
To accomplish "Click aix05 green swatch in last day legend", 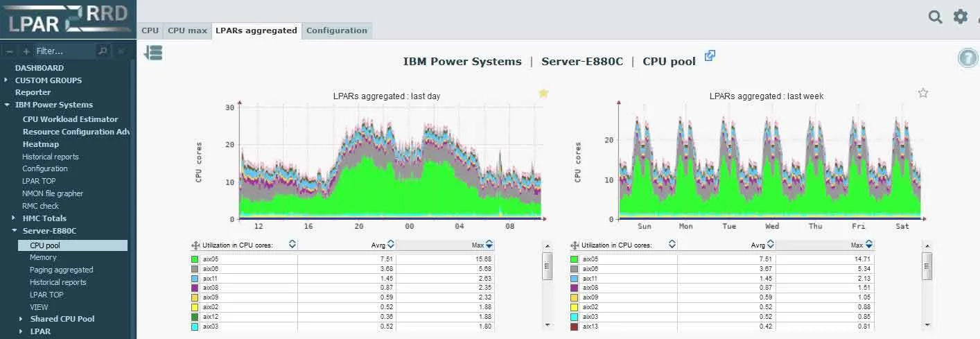I will 195,259.
